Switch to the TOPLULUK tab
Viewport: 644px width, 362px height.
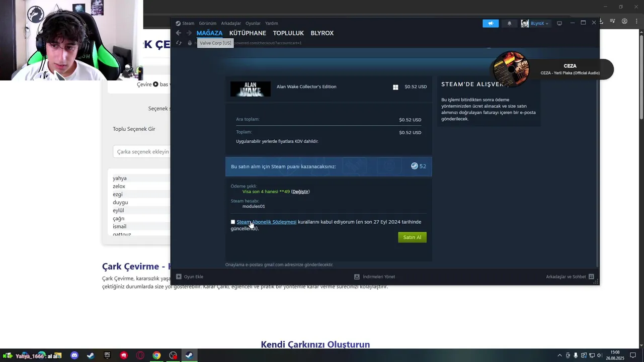tap(288, 33)
